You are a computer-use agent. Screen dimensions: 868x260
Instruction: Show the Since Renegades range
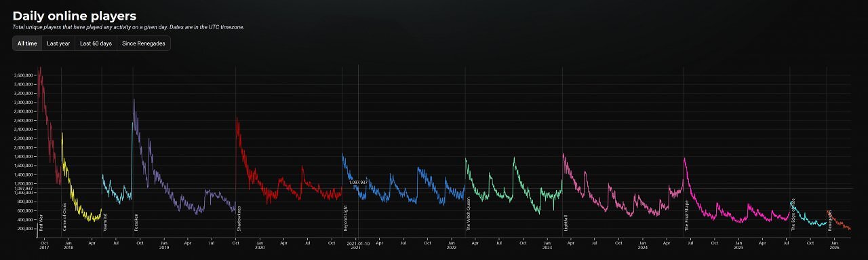[144, 43]
